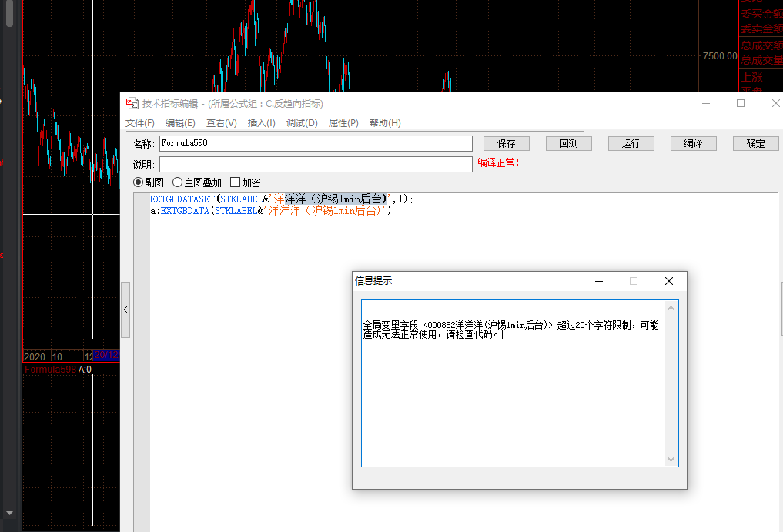Click the 确定 button
The height and width of the screenshot is (532, 783).
click(x=755, y=143)
